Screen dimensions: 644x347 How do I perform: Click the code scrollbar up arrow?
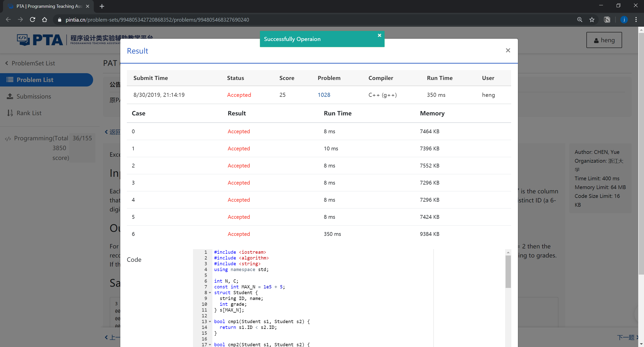point(508,252)
